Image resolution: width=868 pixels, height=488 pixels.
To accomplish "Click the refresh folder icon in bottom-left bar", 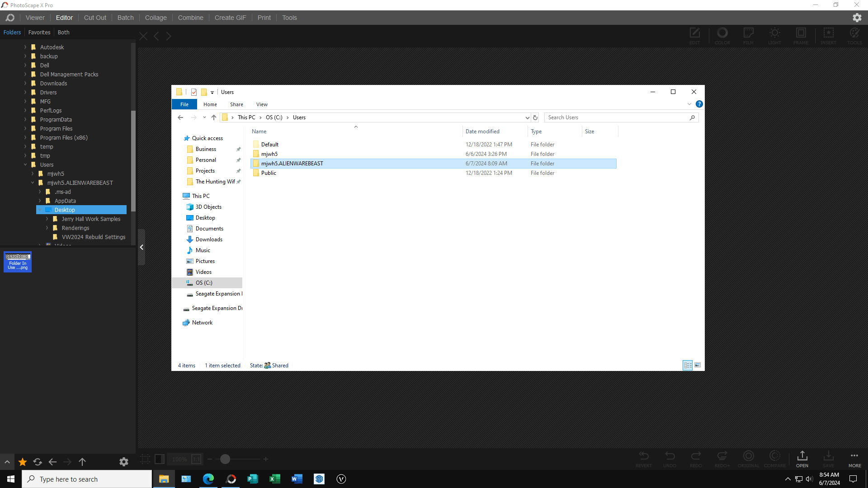I will pyautogui.click(x=38, y=462).
